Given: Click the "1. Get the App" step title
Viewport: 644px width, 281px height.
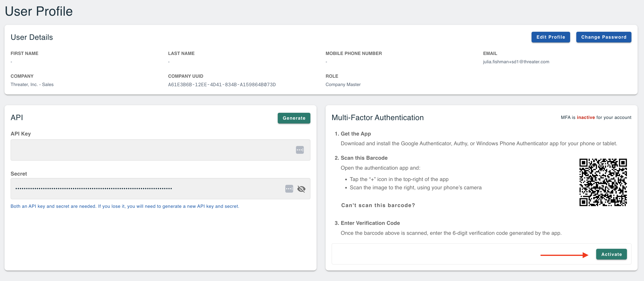Looking at the screenshot, I should [x=353, y=134].
